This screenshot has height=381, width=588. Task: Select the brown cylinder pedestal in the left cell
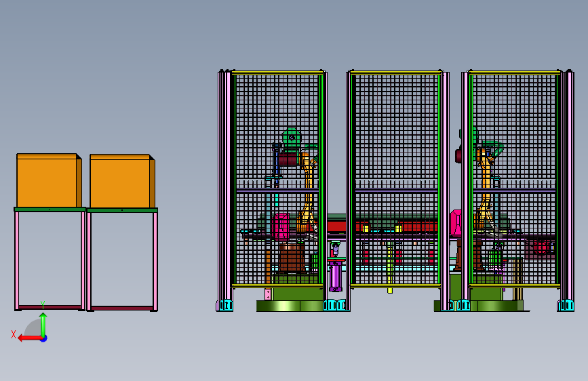click(x=292, y=258)
